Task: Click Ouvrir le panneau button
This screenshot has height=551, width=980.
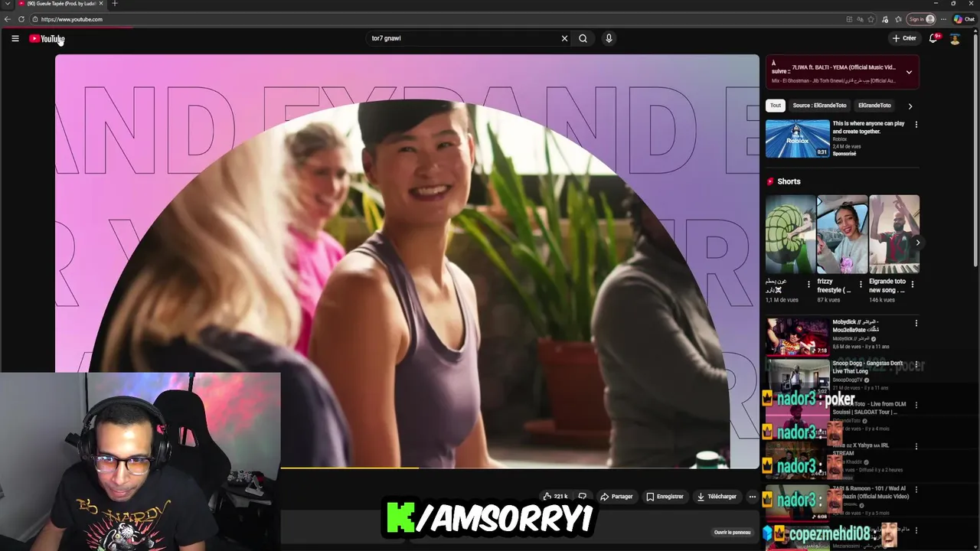Action: (733, 533)
